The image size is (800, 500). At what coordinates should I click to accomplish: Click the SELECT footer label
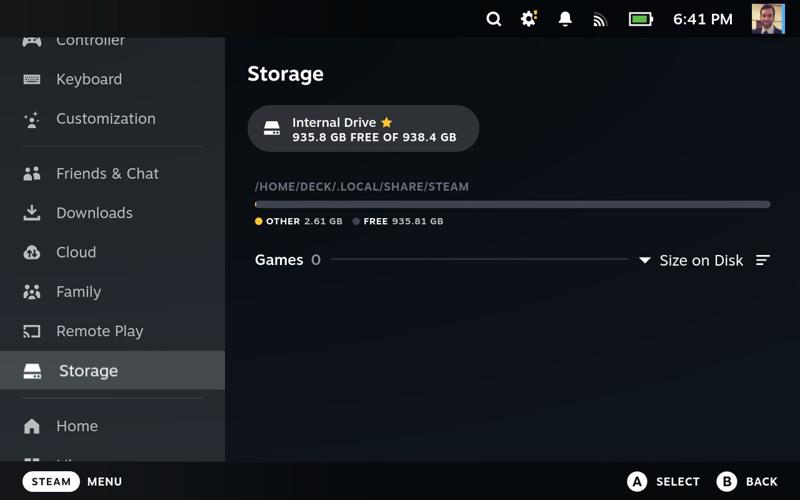678,482
